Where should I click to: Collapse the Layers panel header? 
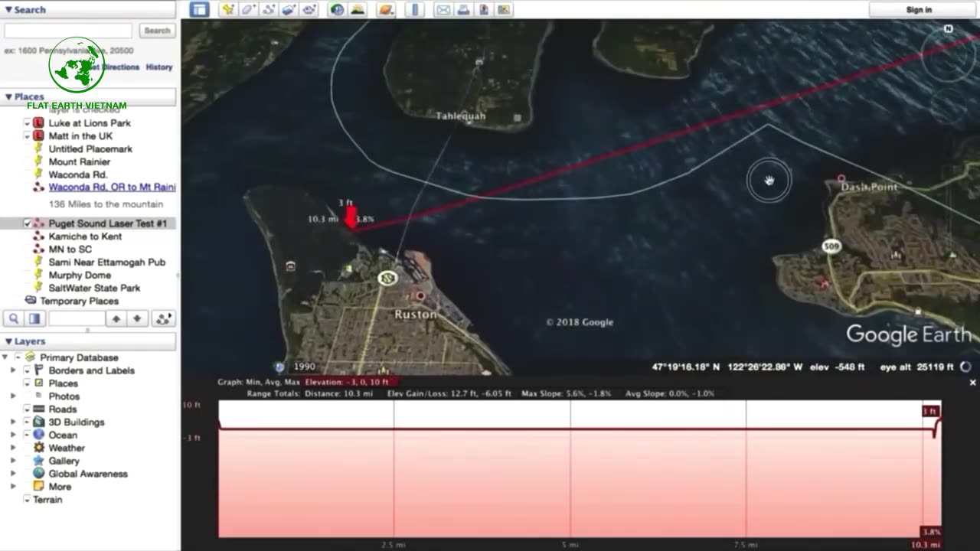[x=89, y=341]
